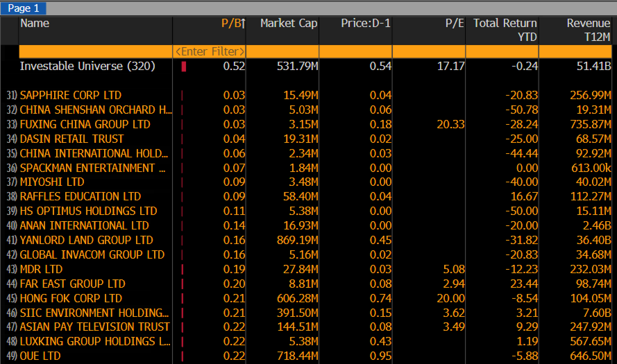Screen dimensions: 617x364
Task: Click the Market Cap column header
Action: 282,30
